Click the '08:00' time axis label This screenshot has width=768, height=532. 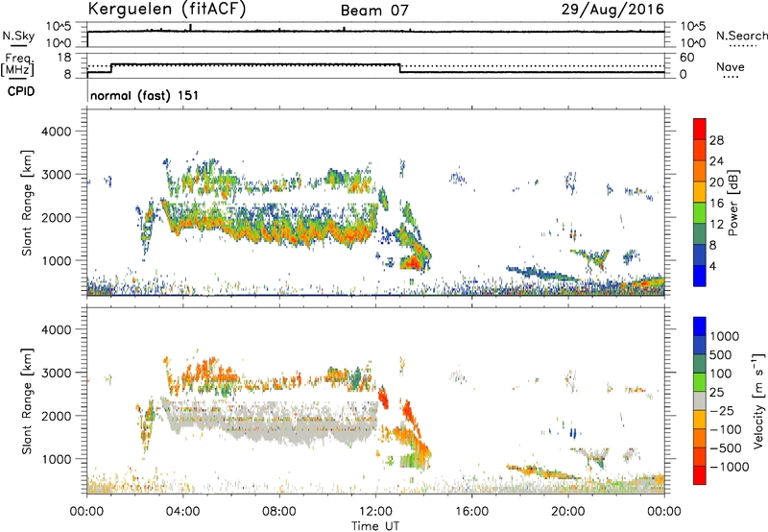coord(279,512)
